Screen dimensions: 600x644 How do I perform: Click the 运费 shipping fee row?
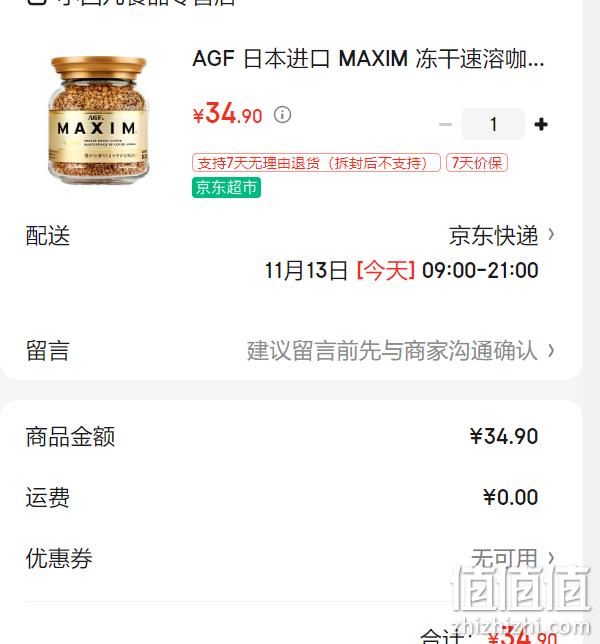click(x=282, y=497)
